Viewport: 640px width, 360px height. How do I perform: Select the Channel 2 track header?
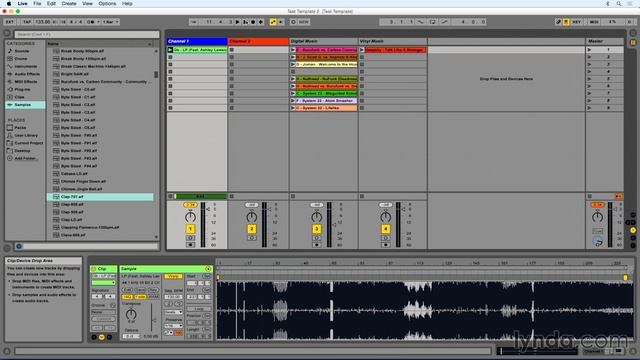click(x=258, y=41)
